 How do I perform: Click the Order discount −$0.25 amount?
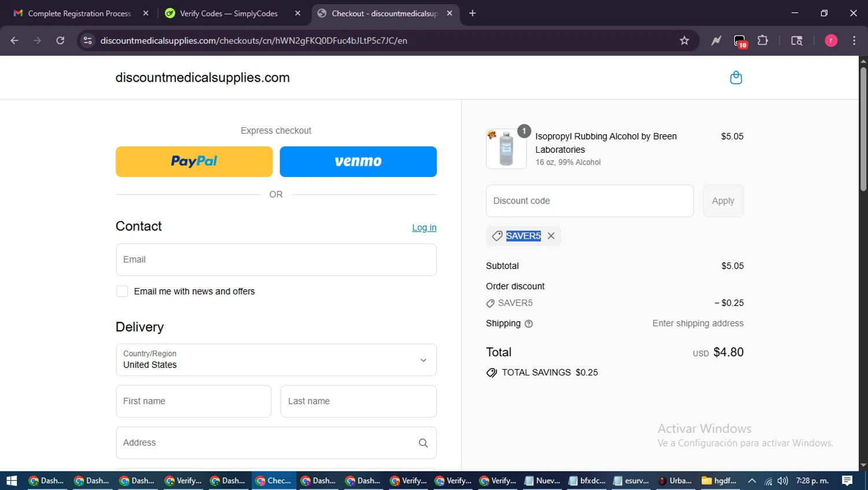tap(729, 303)
